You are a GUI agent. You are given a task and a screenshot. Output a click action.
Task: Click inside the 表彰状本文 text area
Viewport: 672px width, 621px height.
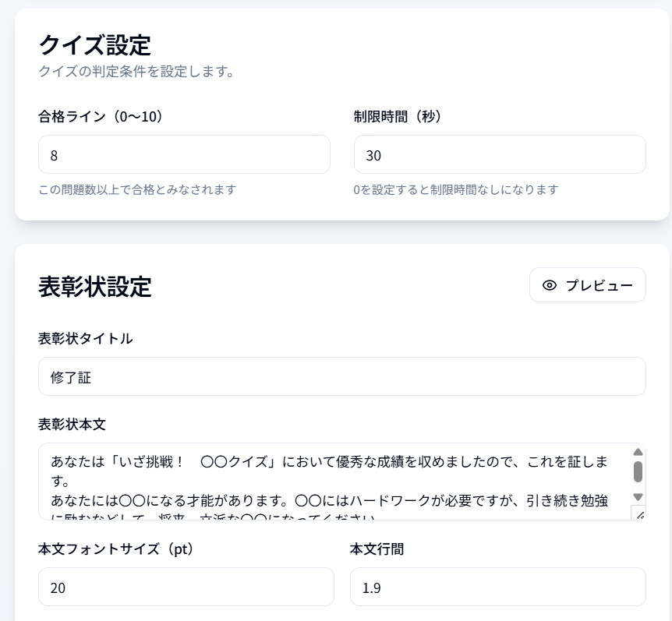click(334, 482)
